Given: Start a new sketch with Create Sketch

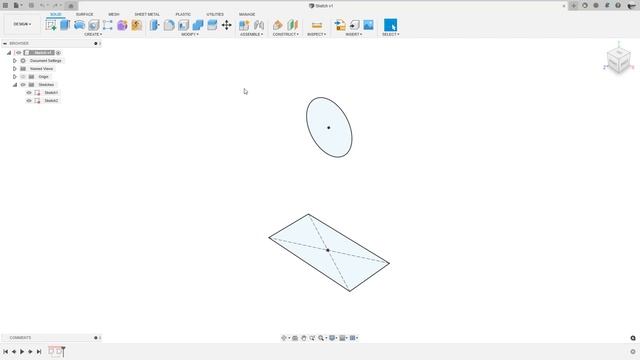Looking at the screenshot, I should point(51,25).
